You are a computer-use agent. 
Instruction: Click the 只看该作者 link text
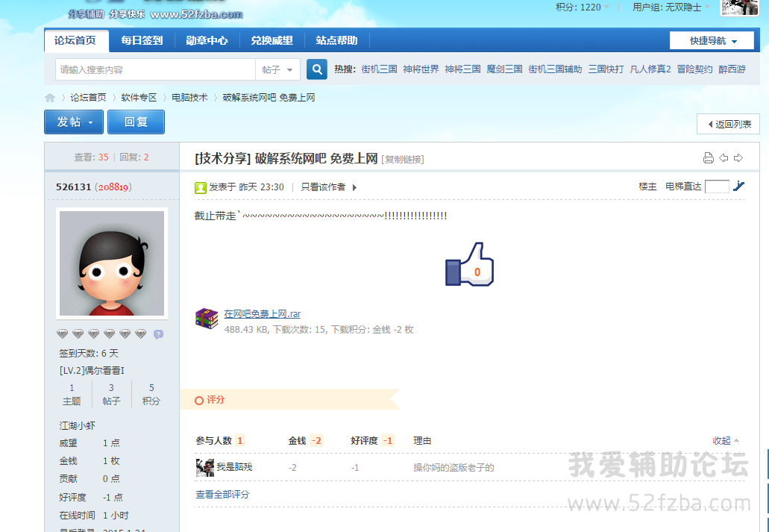[323, 187]
